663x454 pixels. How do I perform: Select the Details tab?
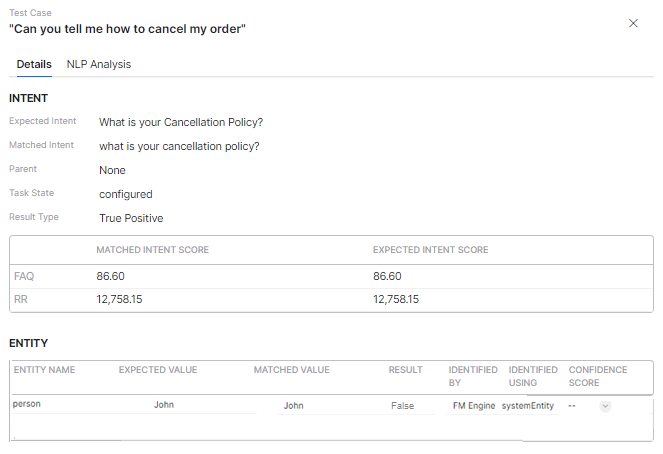(34, 64)
